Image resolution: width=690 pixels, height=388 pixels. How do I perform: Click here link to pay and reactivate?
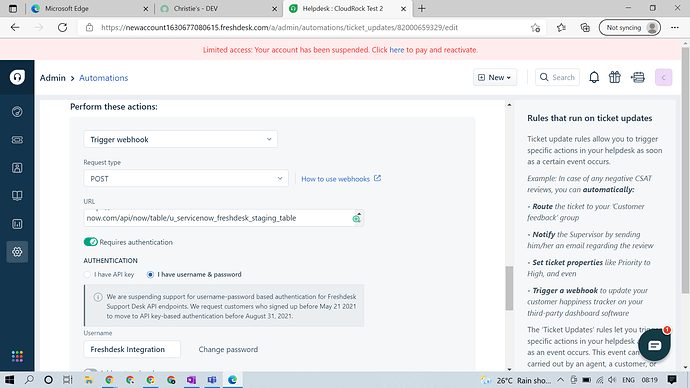396,50
